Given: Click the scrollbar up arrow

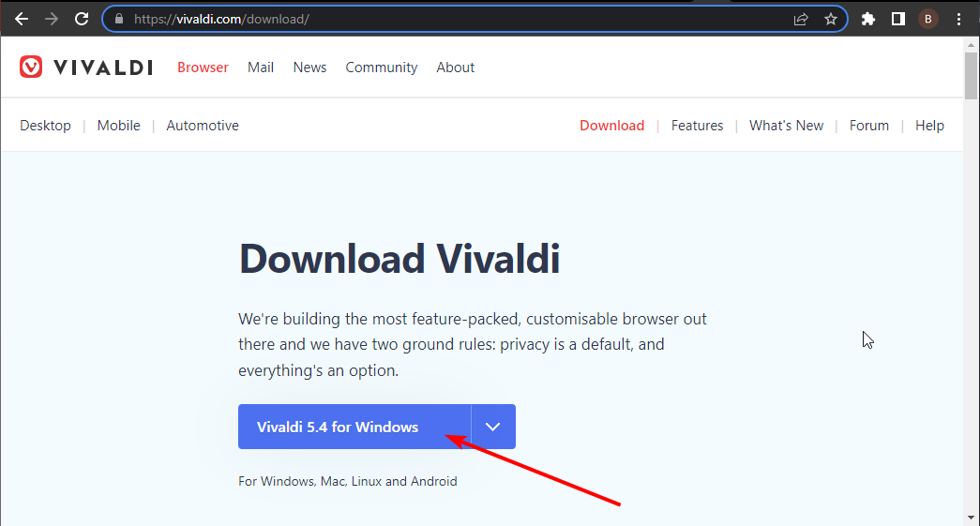Looking at the screenshot, I should pos(971,44).
